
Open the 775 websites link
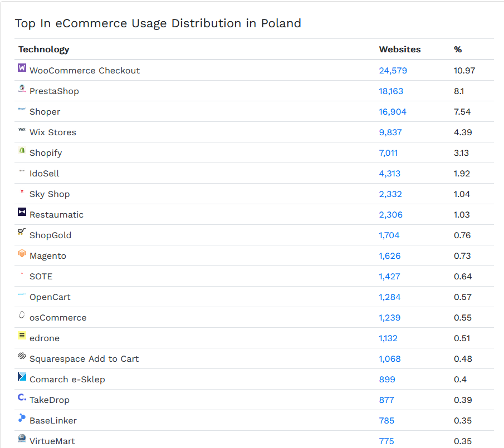point(386,441)
